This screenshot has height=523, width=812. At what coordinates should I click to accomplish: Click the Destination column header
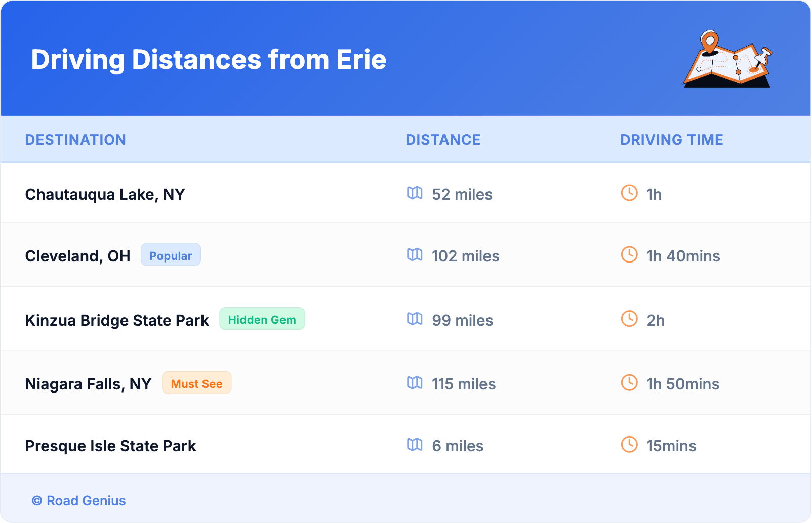[75, 140]
